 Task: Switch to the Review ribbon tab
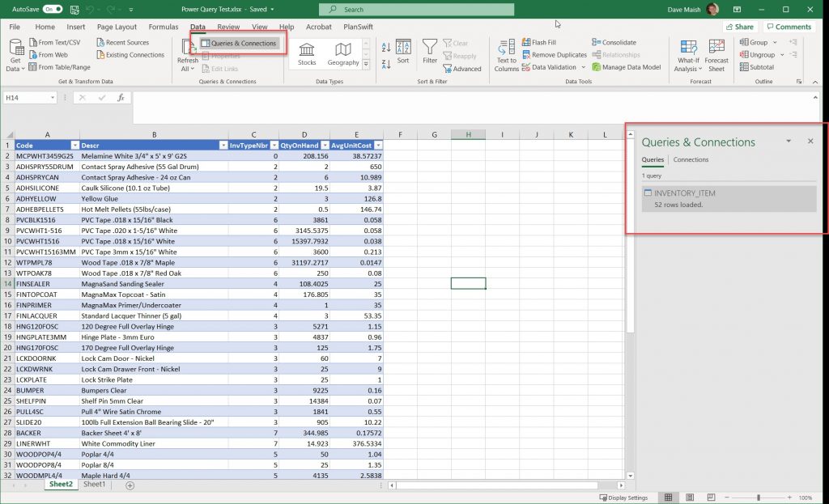click(229, 27)
